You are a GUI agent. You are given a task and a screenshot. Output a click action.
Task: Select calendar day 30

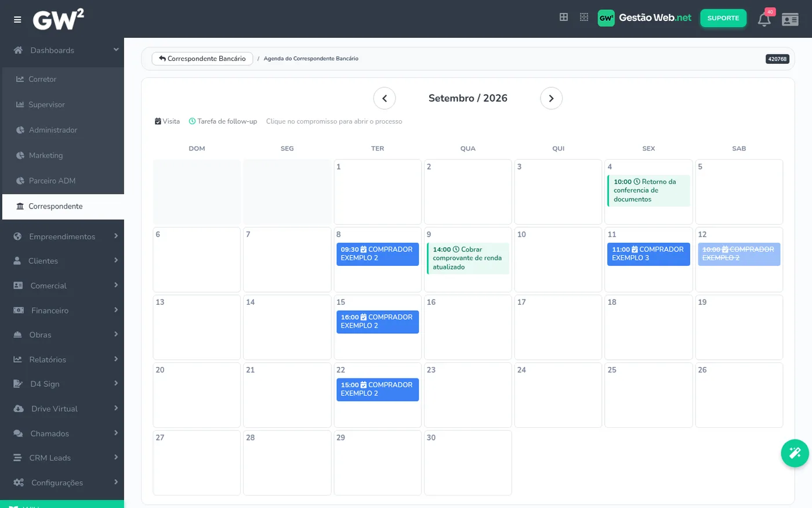click(468, 463)
